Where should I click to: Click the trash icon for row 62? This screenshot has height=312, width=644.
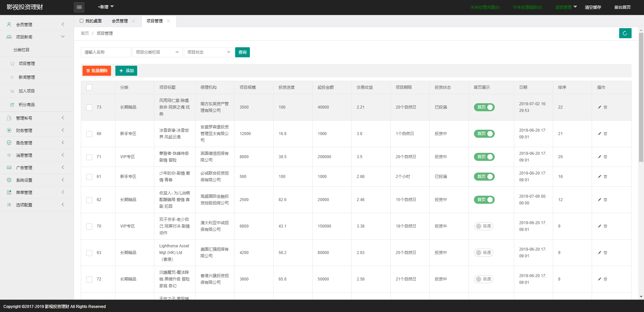605,200
